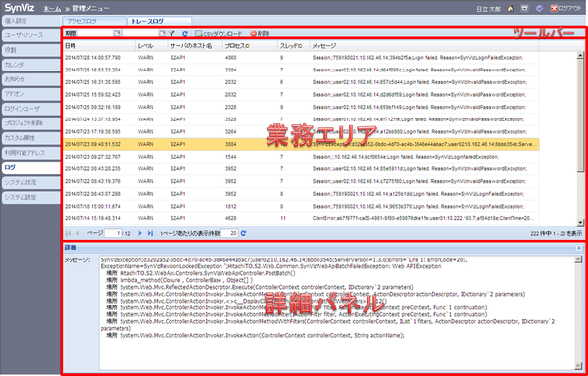Open the start date calendar picker
This screenshot has height=376, width=588.
tap(117, 34)
